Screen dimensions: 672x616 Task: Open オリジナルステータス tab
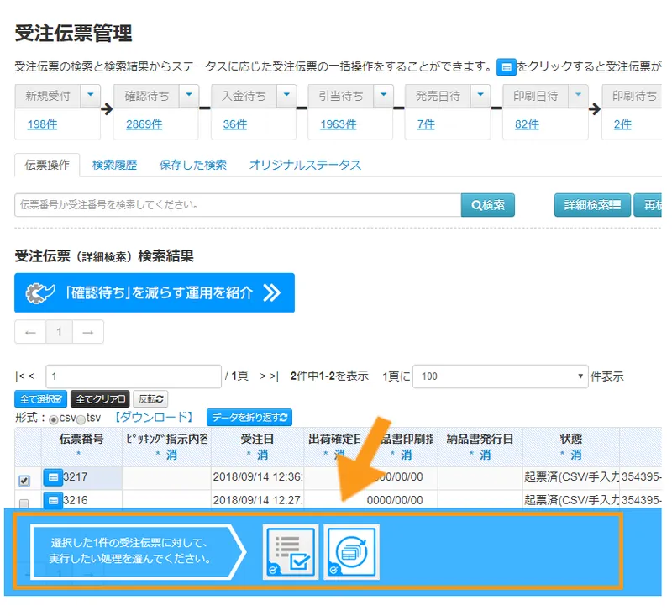pos(305,165)
